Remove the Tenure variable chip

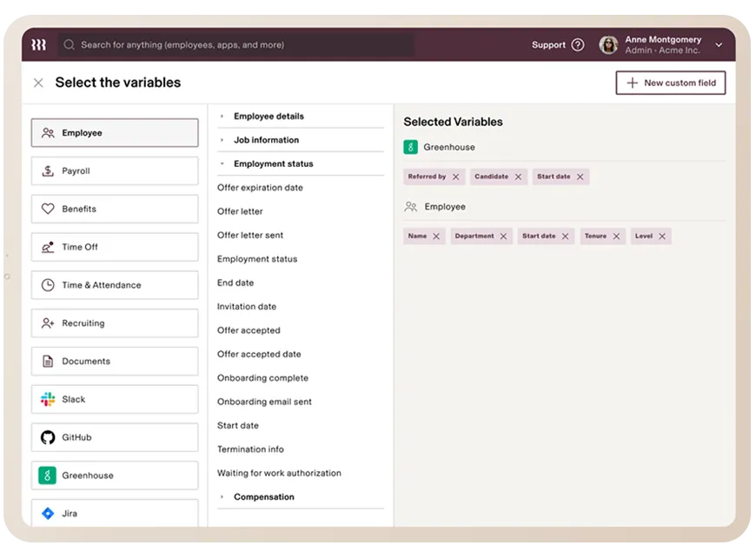tap(616, 236)
